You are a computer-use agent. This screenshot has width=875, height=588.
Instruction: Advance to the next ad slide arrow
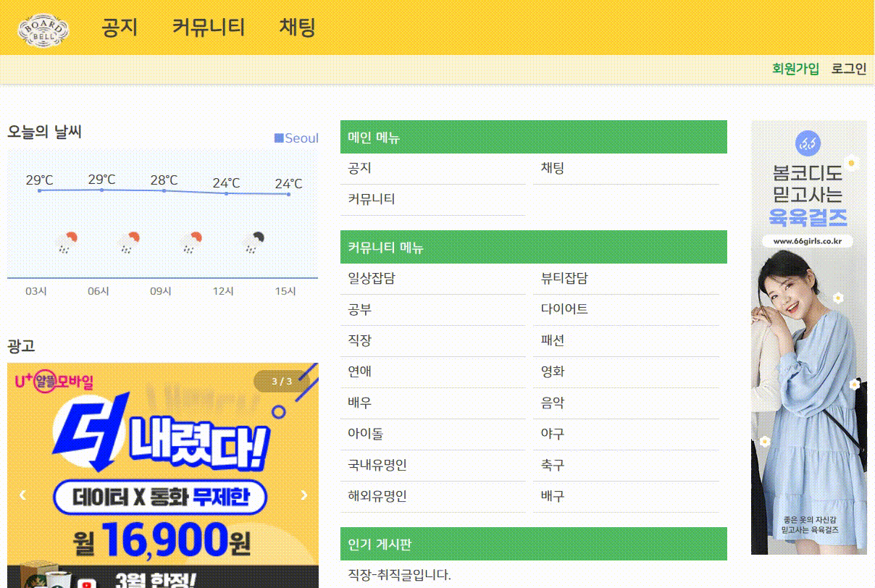point(303,495)
